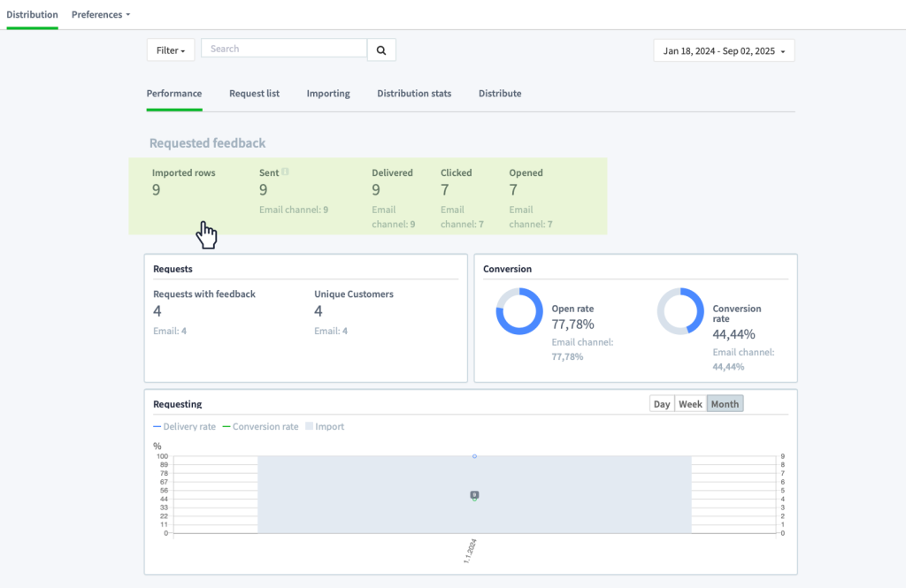This screenshot has height=588, width=906.
Task: Select the Day chart interval button
Action: 662,404
